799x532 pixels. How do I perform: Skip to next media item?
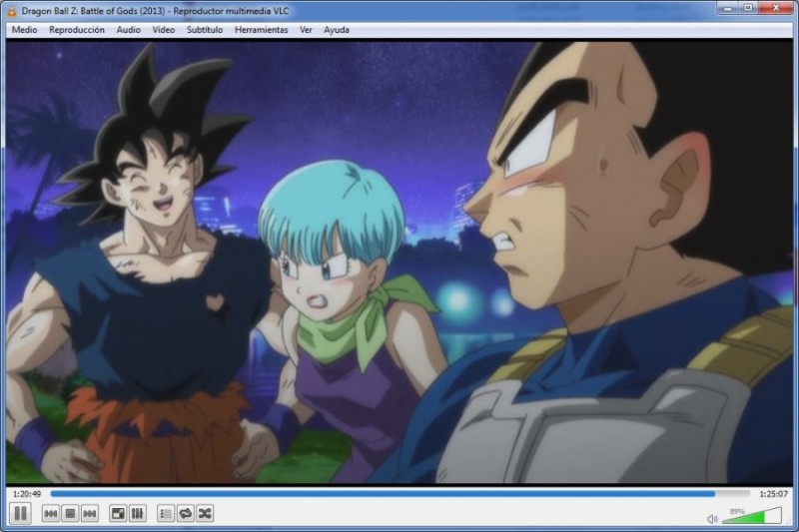click(90, 513)
